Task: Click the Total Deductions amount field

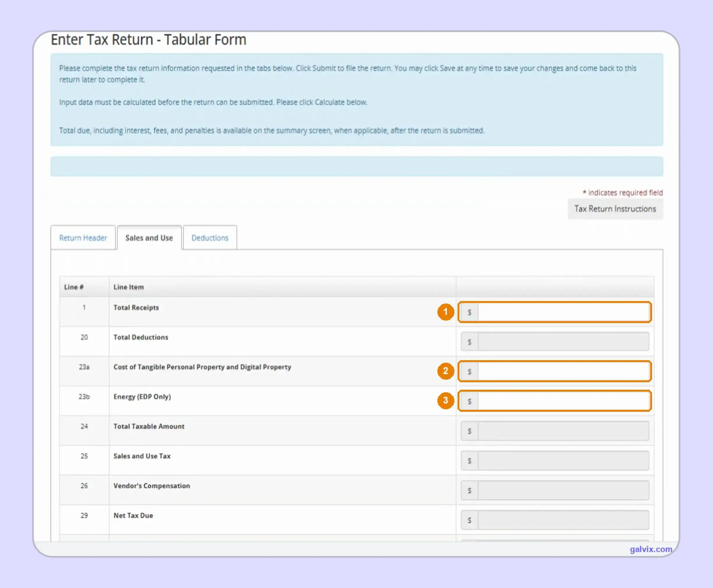Action: tap(564, 342)
